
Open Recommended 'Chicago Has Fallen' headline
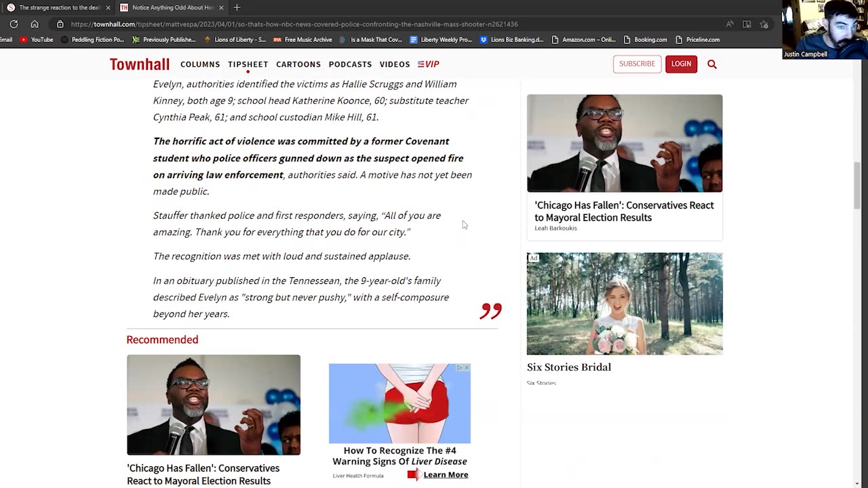click(203, 474)
